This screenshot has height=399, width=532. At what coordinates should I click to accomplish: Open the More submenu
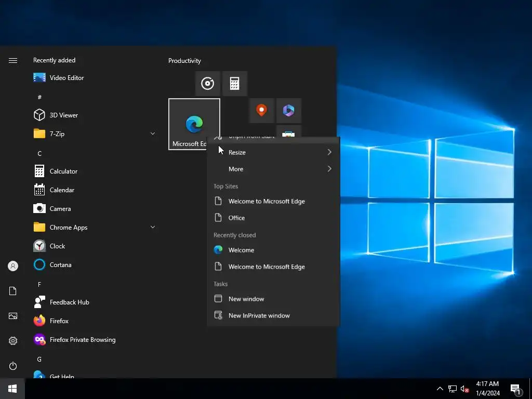click(x=273, y=169)
